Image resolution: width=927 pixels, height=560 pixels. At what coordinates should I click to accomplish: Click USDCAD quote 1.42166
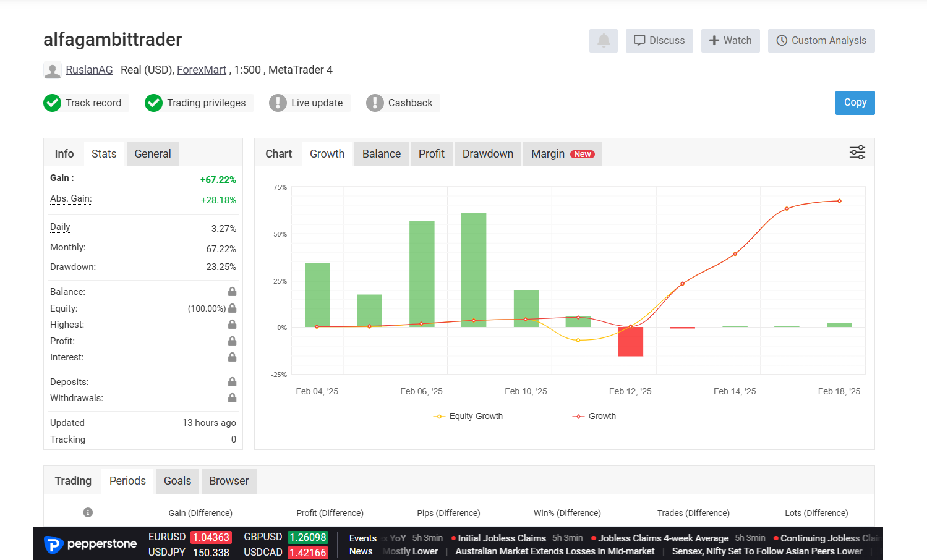pyautogui.click(x=307, y=553)
